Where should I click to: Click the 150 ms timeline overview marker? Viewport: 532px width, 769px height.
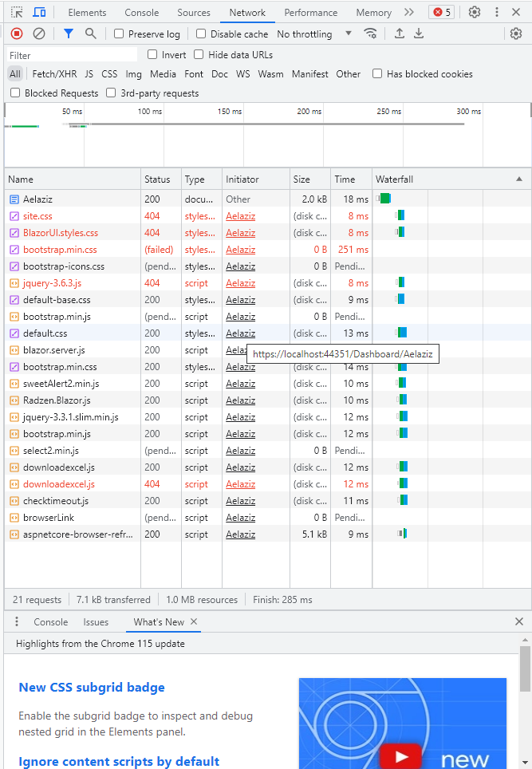coord(230,112)
